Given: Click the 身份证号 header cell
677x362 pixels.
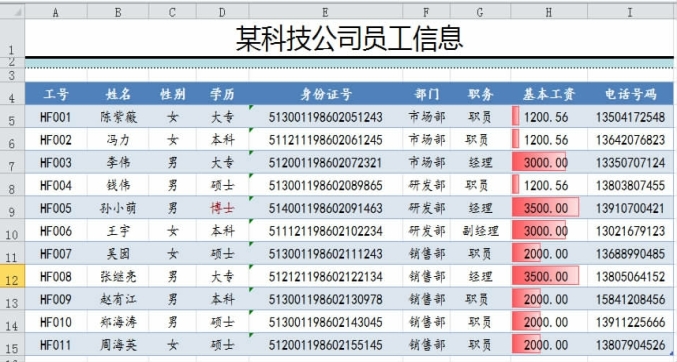Looking at the screenshot, I should tap(326, 94).
